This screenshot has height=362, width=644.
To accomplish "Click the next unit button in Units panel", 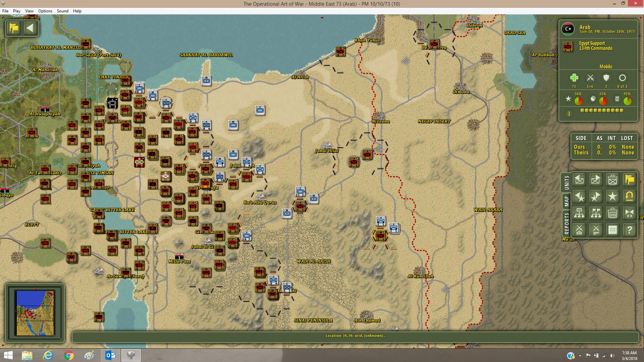I will point(596,180).
